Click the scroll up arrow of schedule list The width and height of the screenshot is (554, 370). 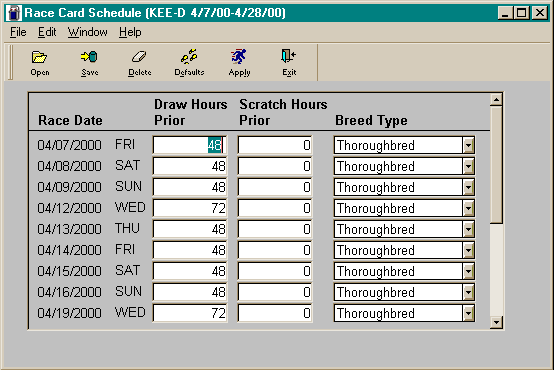(x=496, y=100)
